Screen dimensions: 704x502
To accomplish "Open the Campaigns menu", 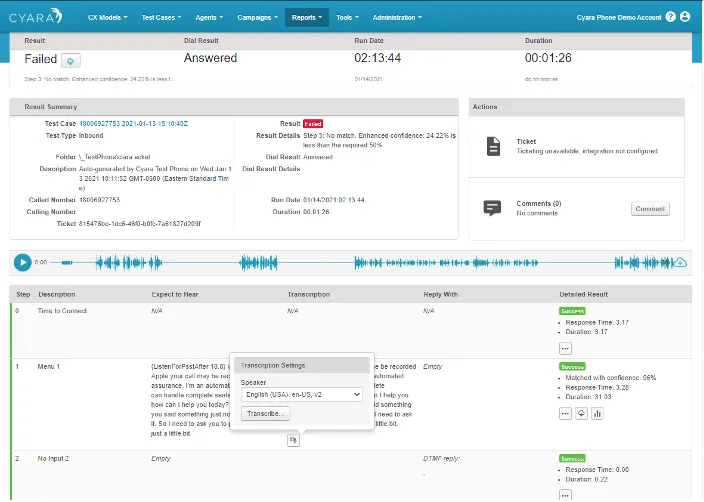I will (257, 18).
